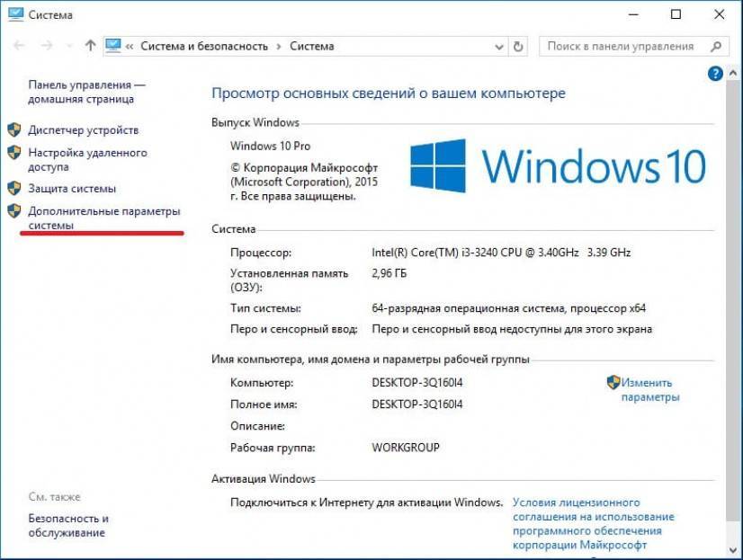The width and height of the screenshot is (743, 560).
Task: Expand address bar history dropdown
Action: click(498, 47)
